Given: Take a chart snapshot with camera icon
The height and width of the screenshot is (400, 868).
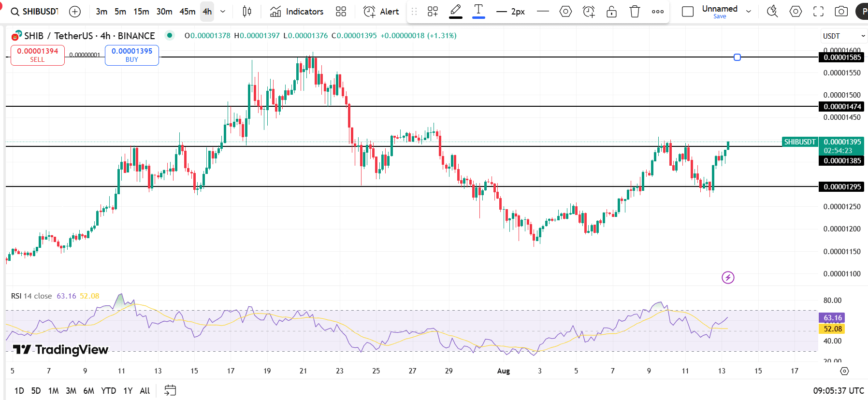Looking at the screenshot, I should pyautogui.click(x=841, y=12).
